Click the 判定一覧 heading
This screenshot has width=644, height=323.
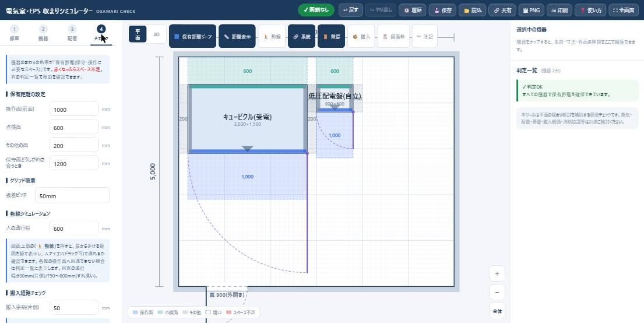point(526,71)
